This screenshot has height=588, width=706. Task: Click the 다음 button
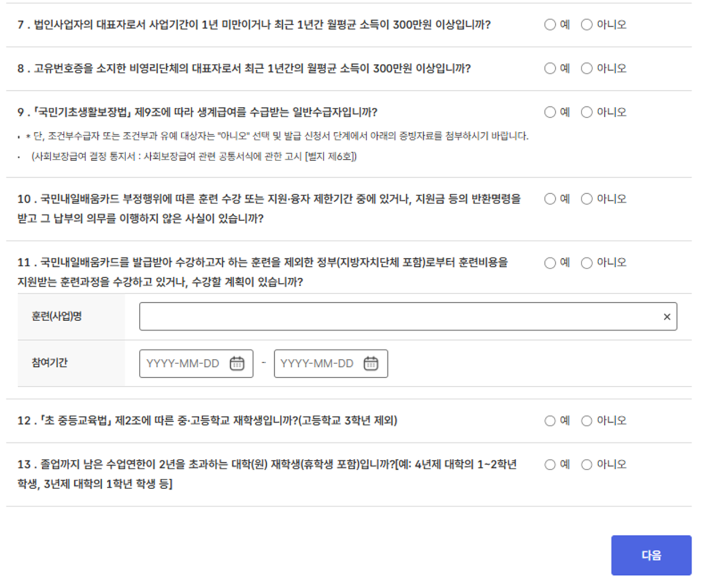tap(651, 555)
